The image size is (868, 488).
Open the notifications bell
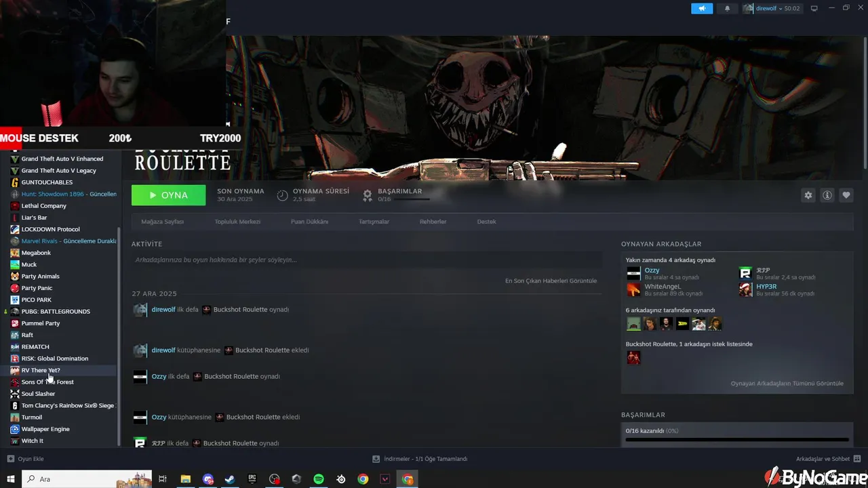point(728,8)
